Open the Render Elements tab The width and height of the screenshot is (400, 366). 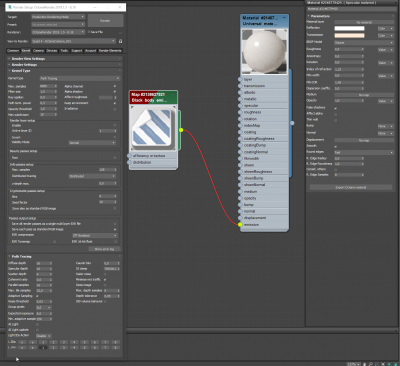pos(110,51)
